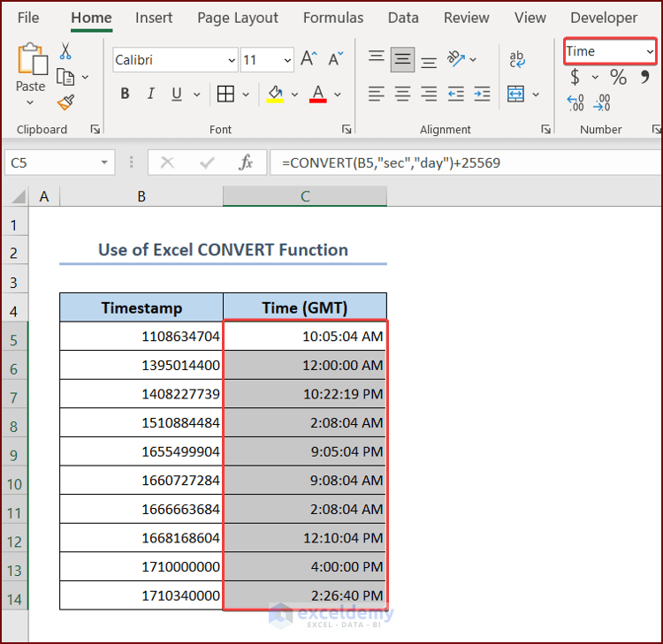Select the Format Painter brush icon

65,102
